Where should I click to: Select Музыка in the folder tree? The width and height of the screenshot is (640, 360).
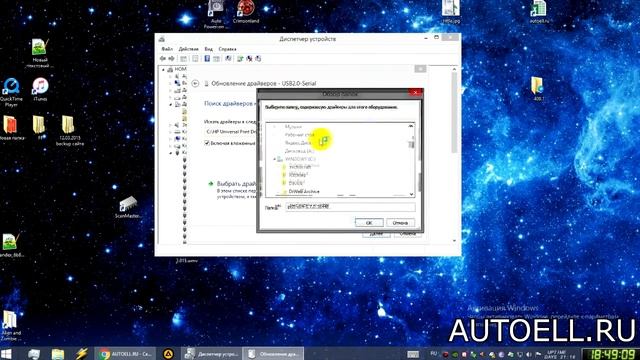pos(293,127)
